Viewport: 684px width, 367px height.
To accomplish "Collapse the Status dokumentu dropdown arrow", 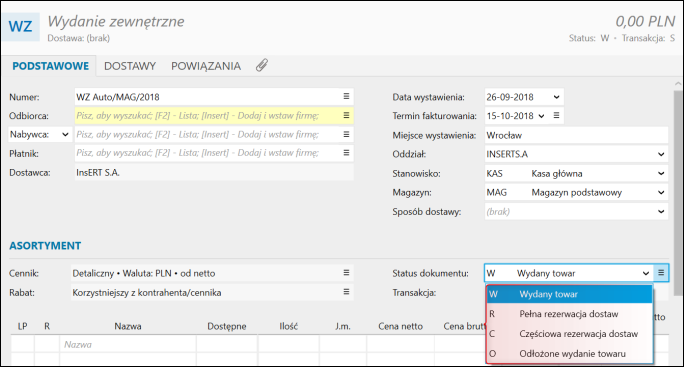I will click(646, 274).
